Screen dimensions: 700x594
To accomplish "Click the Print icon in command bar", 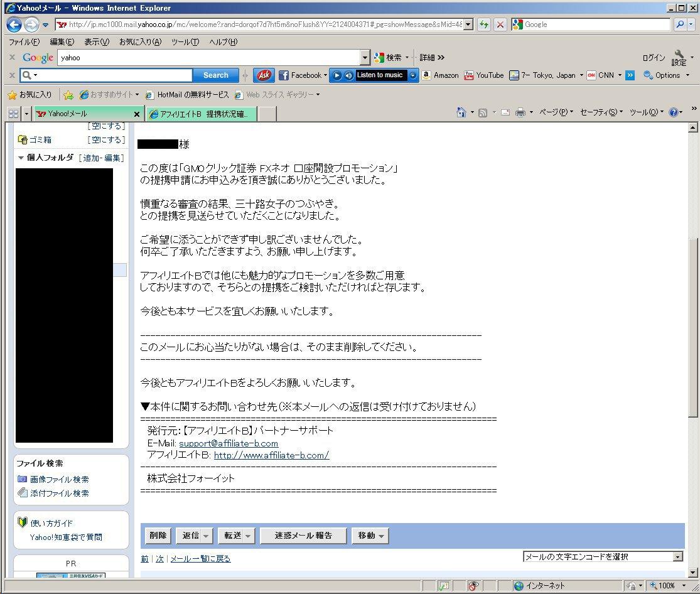I will [520, 112].
